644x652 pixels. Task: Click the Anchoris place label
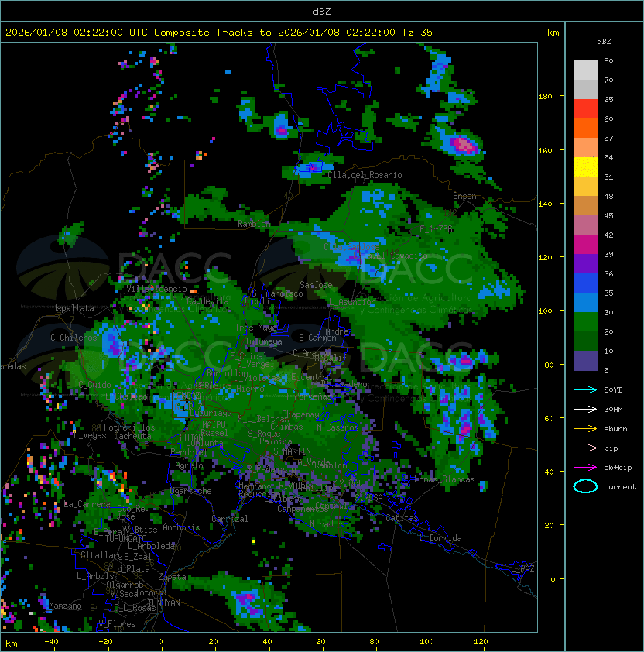click(x=181, y=527)
